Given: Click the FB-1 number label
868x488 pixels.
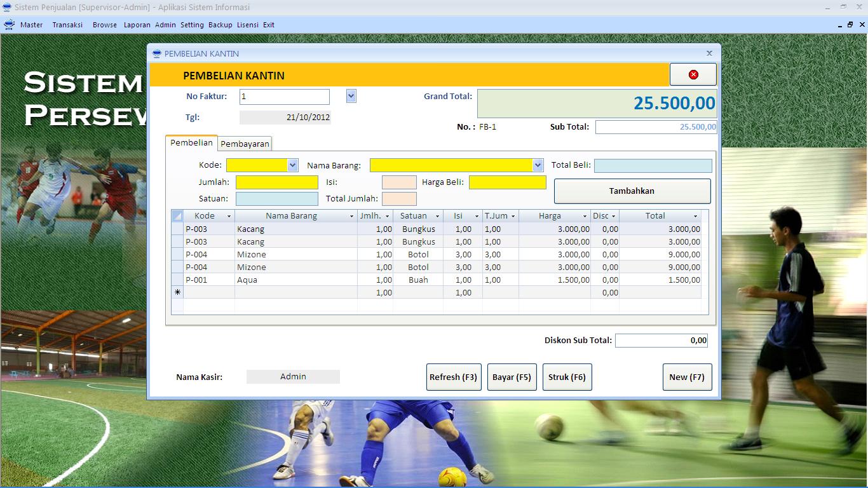Looking at the screenshot, I should [488, 127].
